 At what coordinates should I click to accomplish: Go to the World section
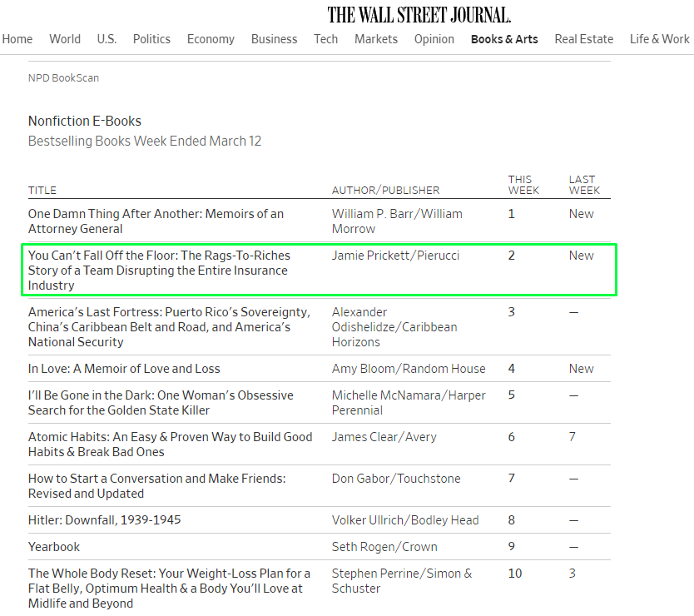[x=65, y=39]
